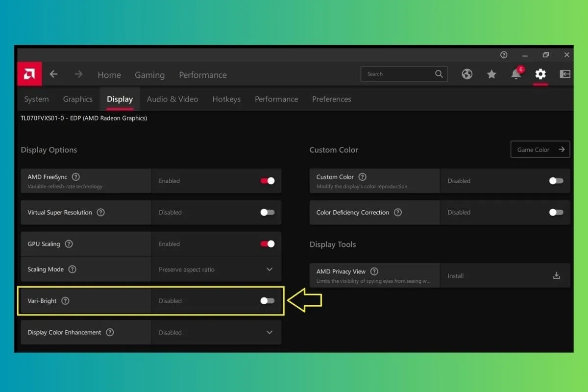This screenshot has height=392, width=588.
Task: Open the notifications bell icon
Action: (x=515, y=74)
